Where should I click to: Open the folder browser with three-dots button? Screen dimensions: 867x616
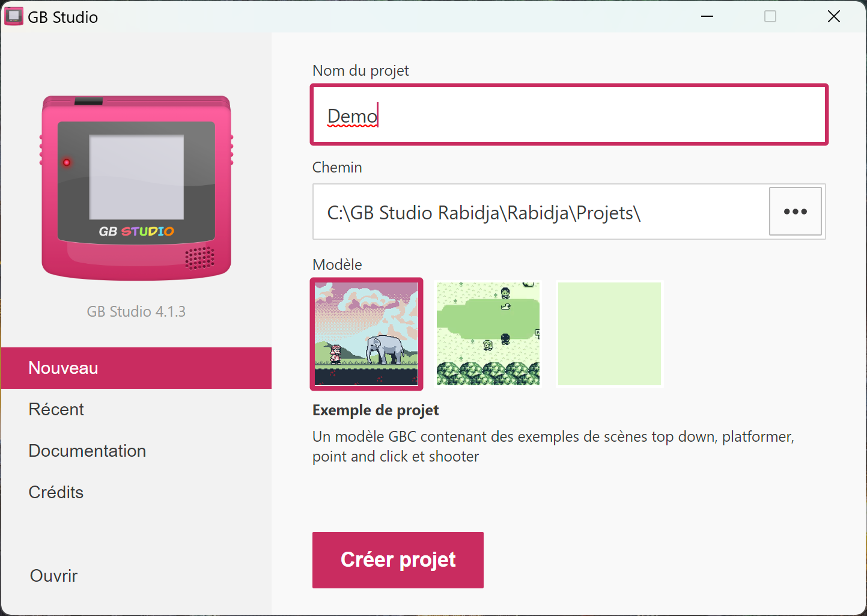click(x=795, y=212)
